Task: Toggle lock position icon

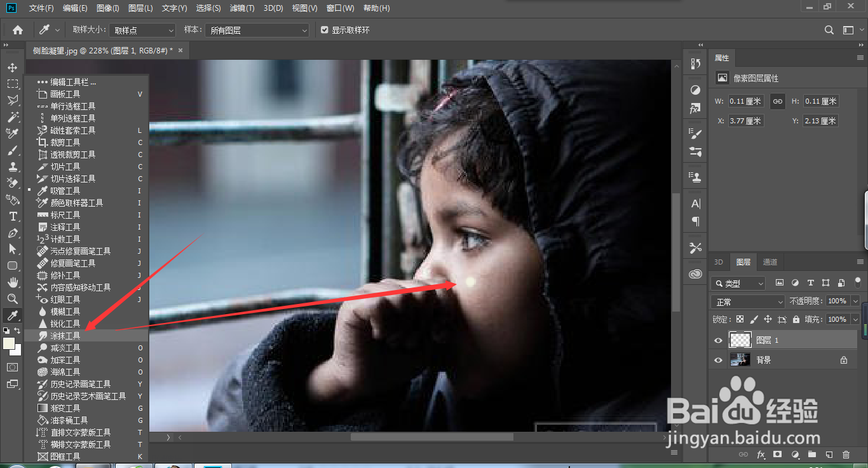Action: tap(768, 319)
